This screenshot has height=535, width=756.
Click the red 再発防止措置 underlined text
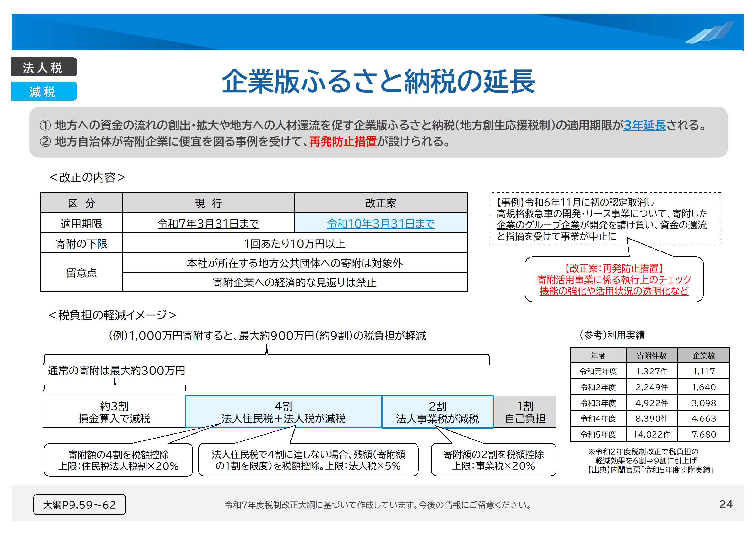pyautogui.click(x=343, y=142)
